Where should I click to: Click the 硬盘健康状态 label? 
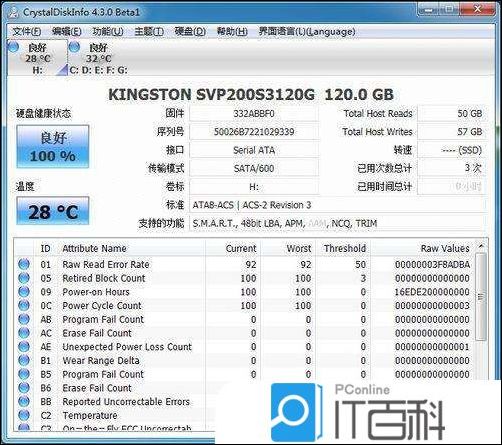[43, 114]
